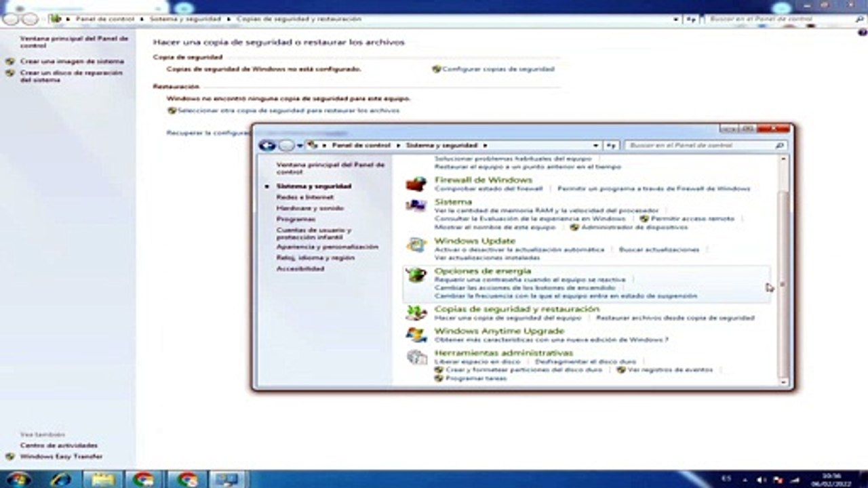Select Redes e Internet in sidebar

pos(304,197)
